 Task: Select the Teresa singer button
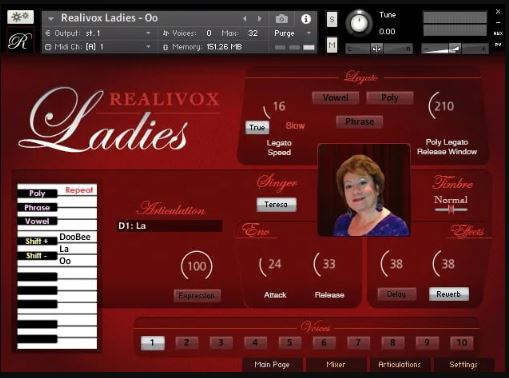(276, 204)
